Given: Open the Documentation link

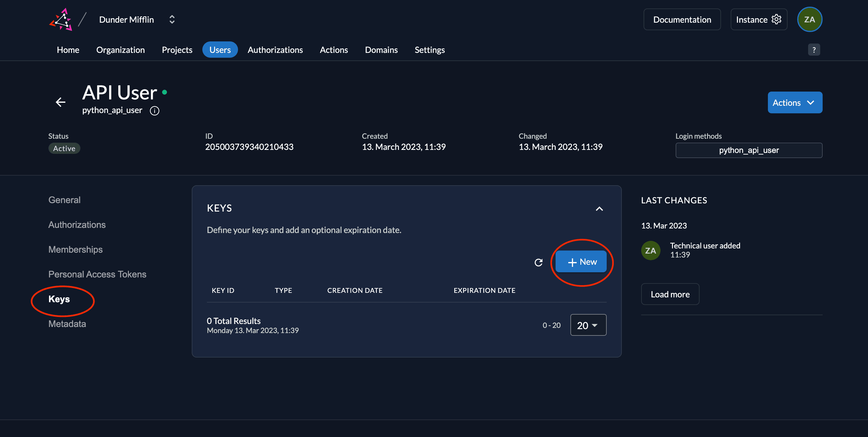Looking at the screenshot, I should click(682, 20).
